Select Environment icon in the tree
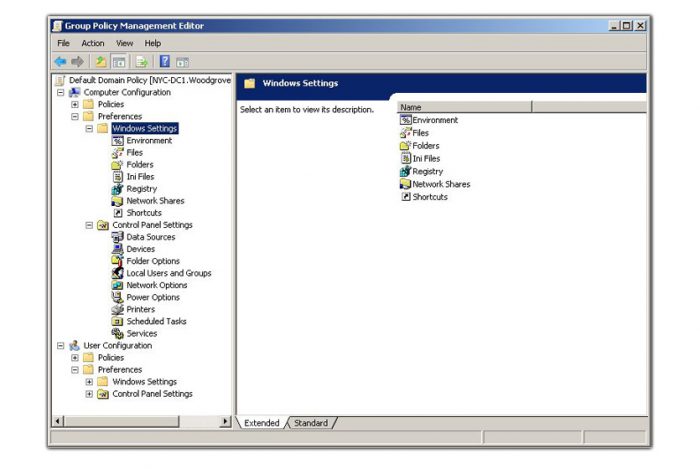Image resolution: width=700 pixels, height=469 pixels. tap(117, 141)
